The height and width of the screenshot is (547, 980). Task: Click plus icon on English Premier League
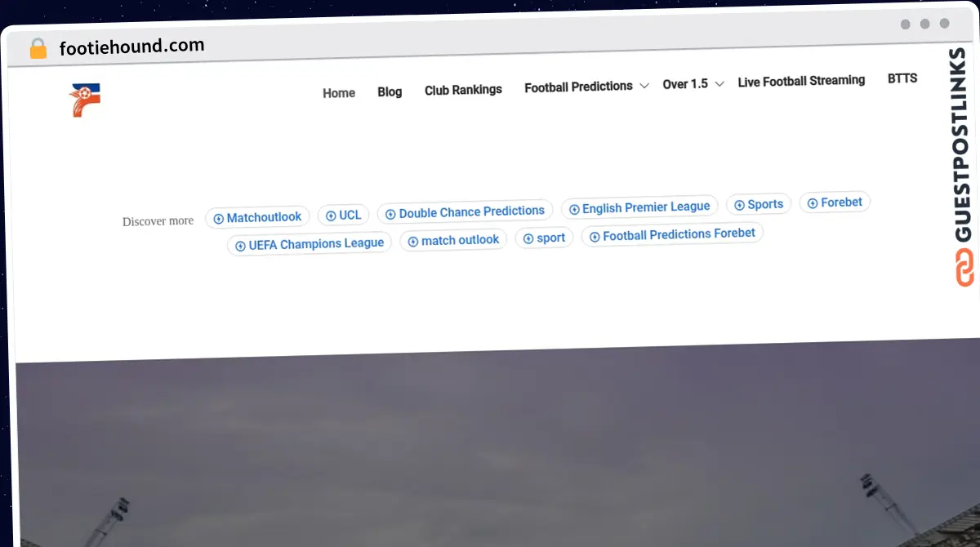pyautogui.click(x=574, y=210)
